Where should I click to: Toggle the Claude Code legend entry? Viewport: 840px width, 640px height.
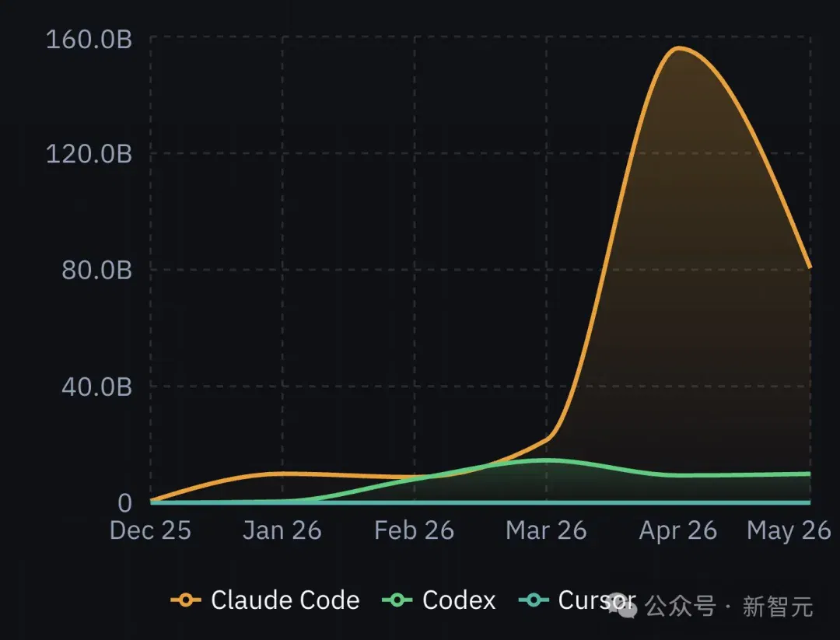point(265,600)
